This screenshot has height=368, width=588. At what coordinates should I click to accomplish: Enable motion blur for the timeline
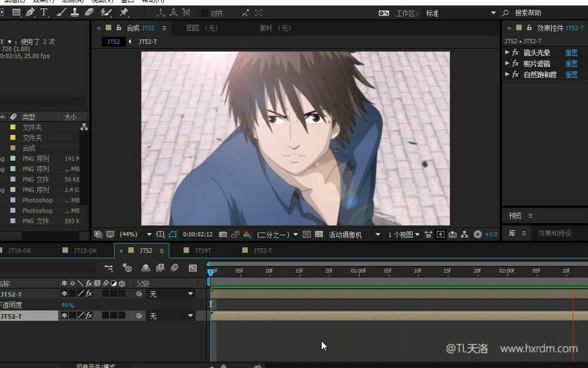pyautogui.click(x=174, y=268)
